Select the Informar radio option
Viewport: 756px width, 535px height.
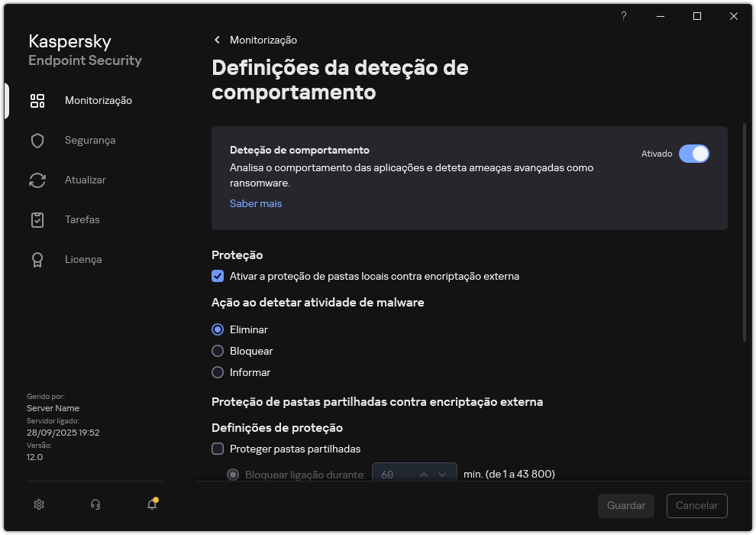click(x=218, y=372)
